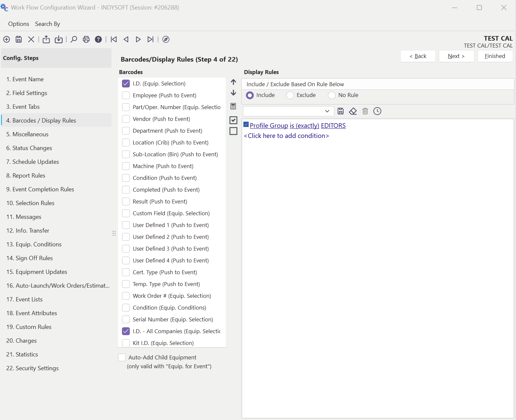
Task: Choose the No Rule radio option
Action: point(332,95)
